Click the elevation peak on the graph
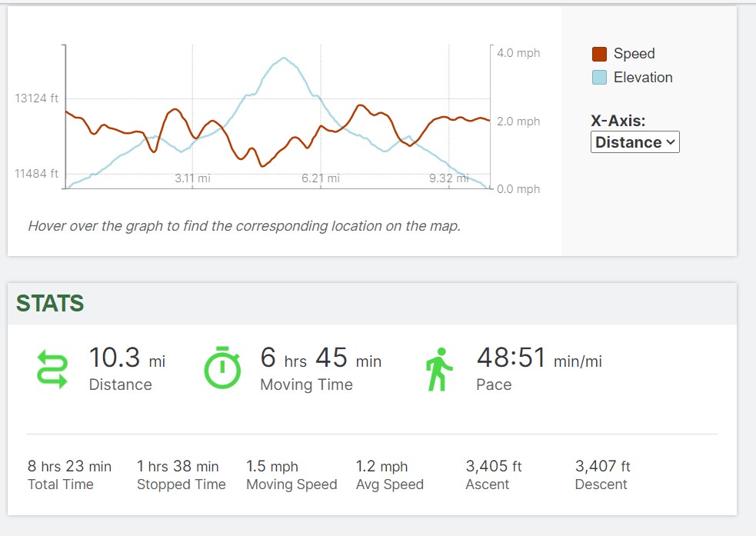Viewport: 756px width, 536px height. coord(285,58)
